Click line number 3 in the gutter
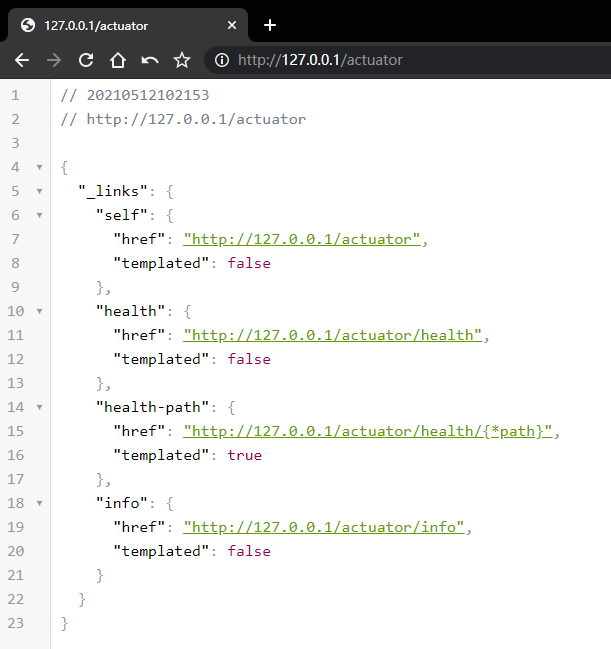Screen dimensions: 611x649 click(x=15, y=144)
